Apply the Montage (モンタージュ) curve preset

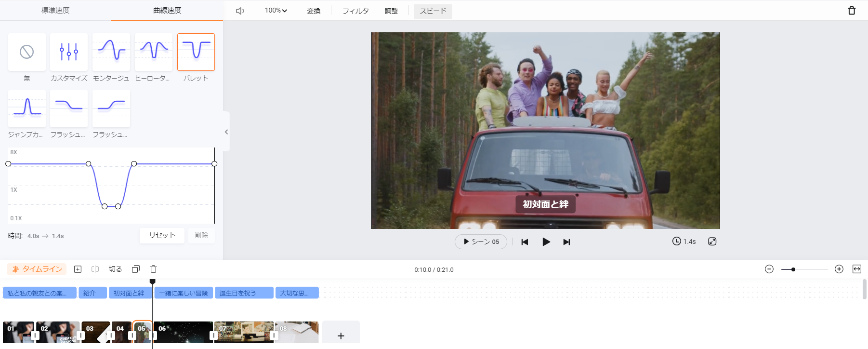[111, 52]
